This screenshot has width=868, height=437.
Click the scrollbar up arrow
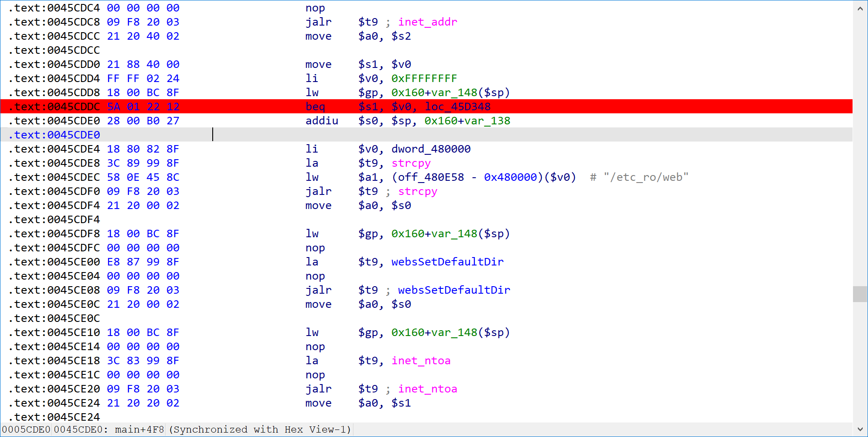(x=860, y=8)
